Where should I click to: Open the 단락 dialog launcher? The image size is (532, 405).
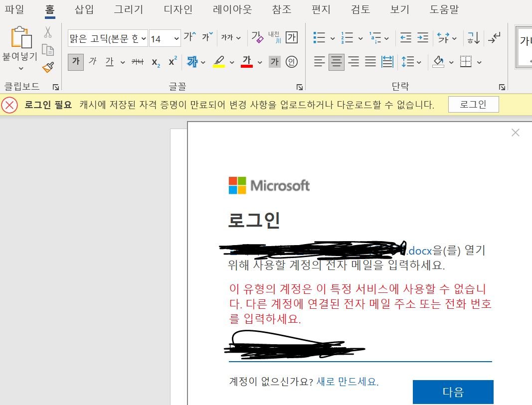[x=502, y=88]
